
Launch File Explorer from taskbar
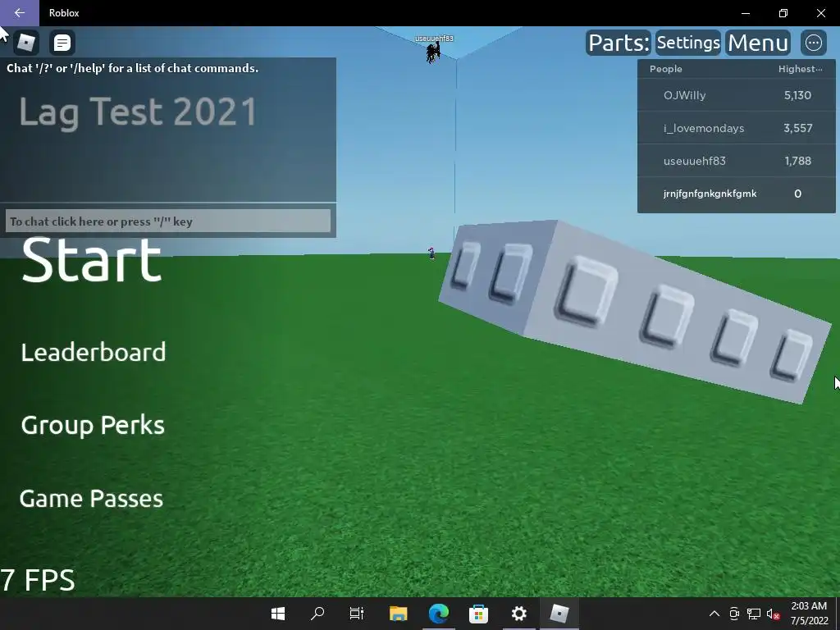pyautogui.click(x=398, y=614)
